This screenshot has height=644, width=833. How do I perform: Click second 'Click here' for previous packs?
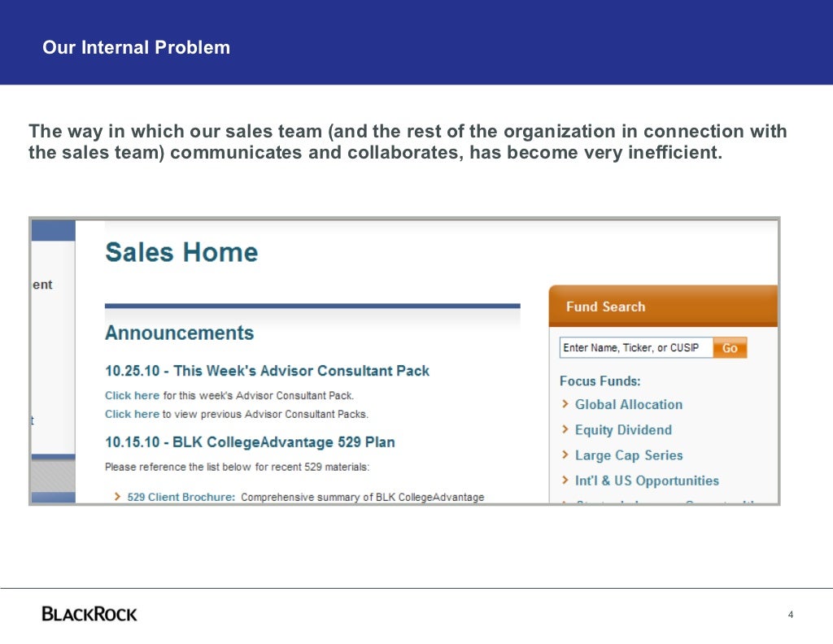coord(132,414)
